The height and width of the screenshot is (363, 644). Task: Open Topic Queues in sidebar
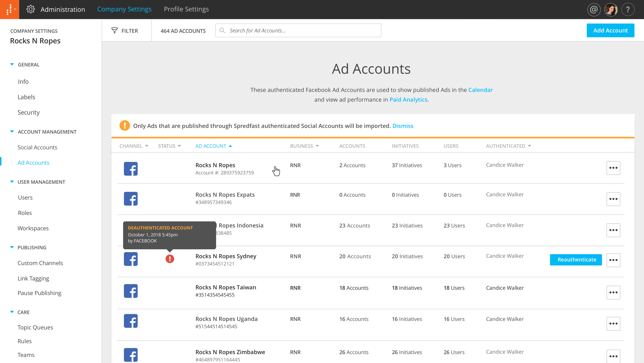(x=35, y=327)
